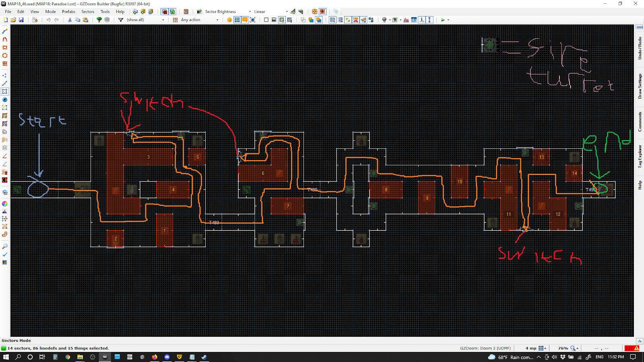This screenshot has height=362, width=644.
Task: Open the Prefabs menu
Action: (68, 12)
